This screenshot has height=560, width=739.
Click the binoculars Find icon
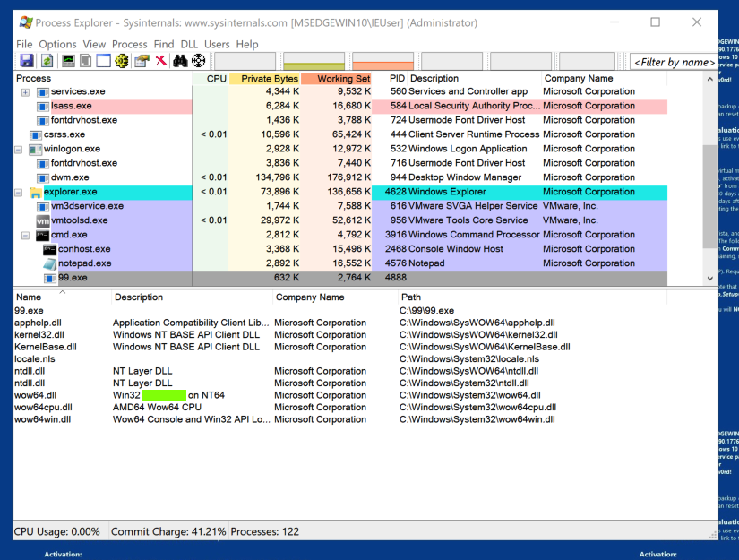pyautogui.click(x=180, y=61)
